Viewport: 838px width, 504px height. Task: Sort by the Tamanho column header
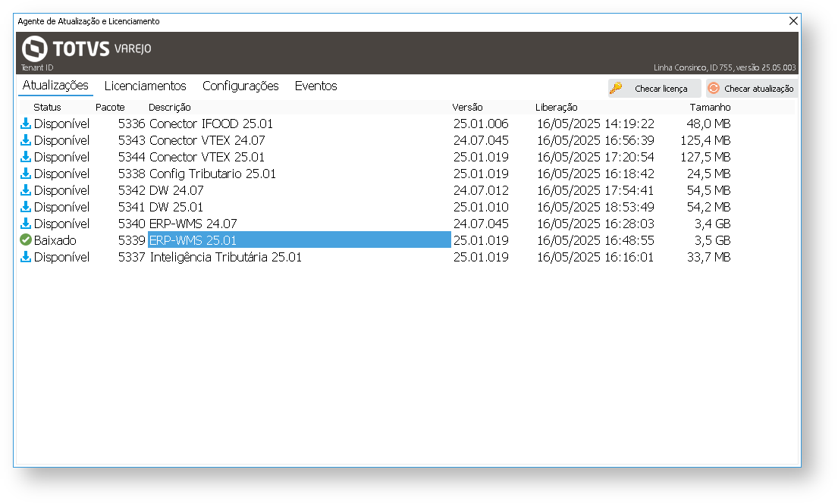[710, 108]
